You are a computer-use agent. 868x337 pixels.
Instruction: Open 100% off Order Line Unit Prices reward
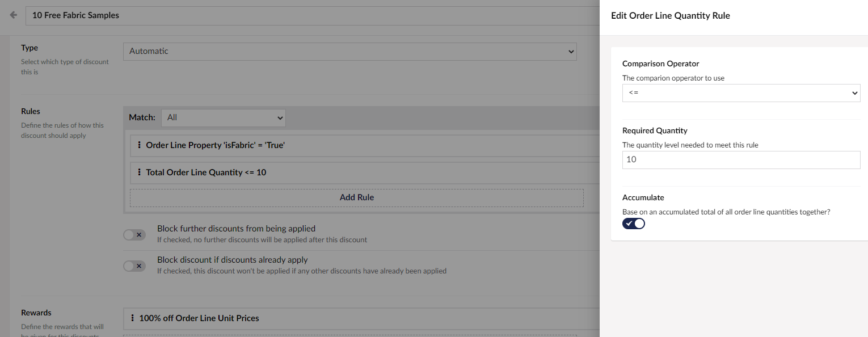tap(361, 318)
